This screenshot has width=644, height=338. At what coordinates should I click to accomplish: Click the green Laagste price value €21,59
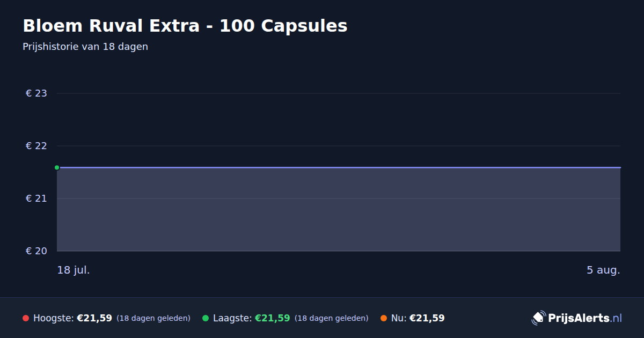(273, 318)
